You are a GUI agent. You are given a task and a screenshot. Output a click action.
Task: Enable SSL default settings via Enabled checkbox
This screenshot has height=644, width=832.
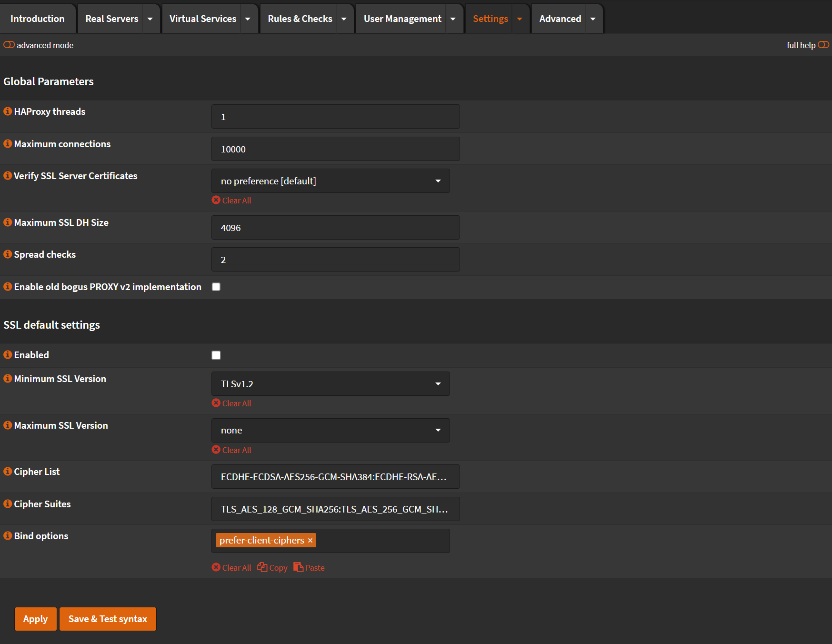pos(216,355)
